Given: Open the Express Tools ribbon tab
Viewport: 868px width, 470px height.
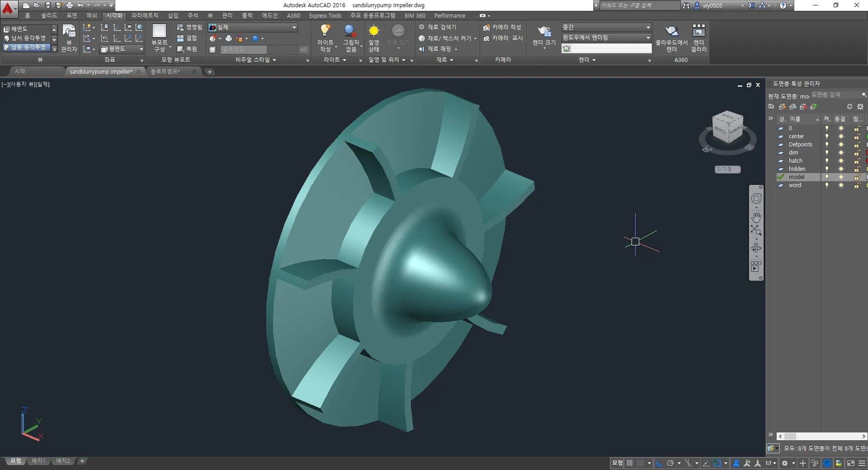Looking at the screenshot, I should click(x=325, y=15).
